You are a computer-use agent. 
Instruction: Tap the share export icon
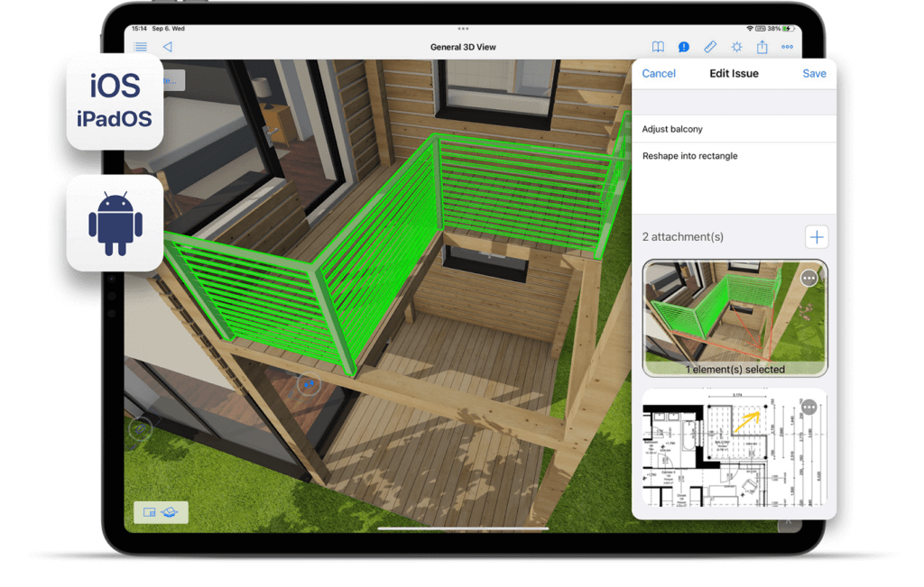tap(762, 47)
